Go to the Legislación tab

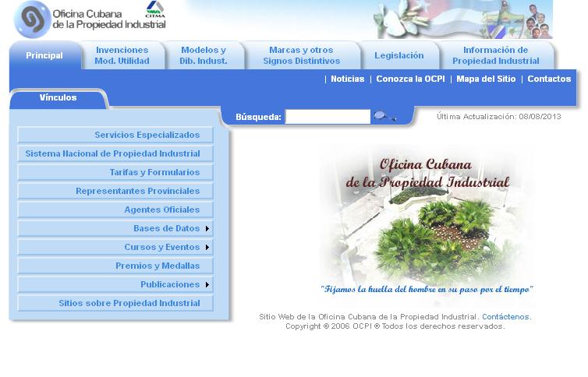[398, 56]
